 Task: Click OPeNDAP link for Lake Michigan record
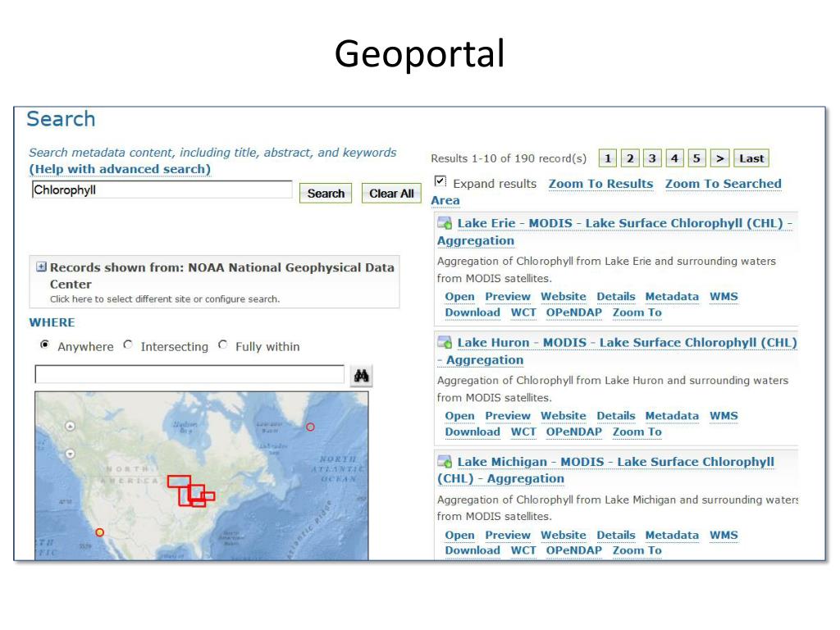[x=573, y=550]
